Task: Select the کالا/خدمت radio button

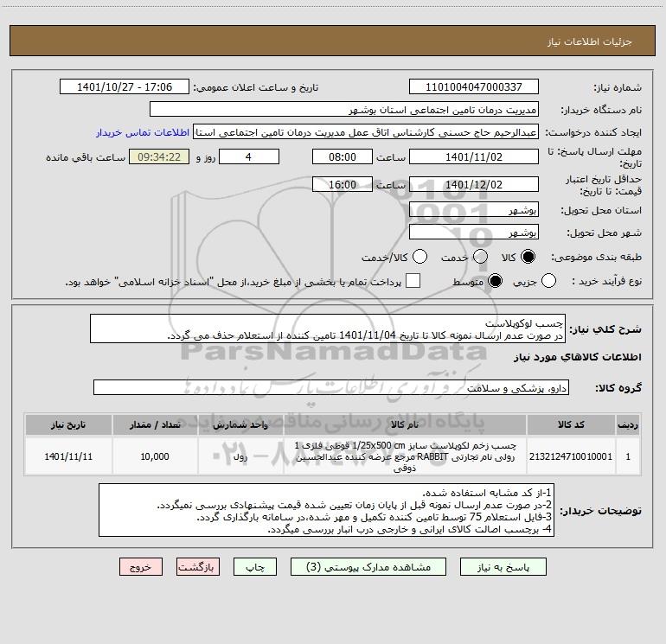Action: coord(420,257)
